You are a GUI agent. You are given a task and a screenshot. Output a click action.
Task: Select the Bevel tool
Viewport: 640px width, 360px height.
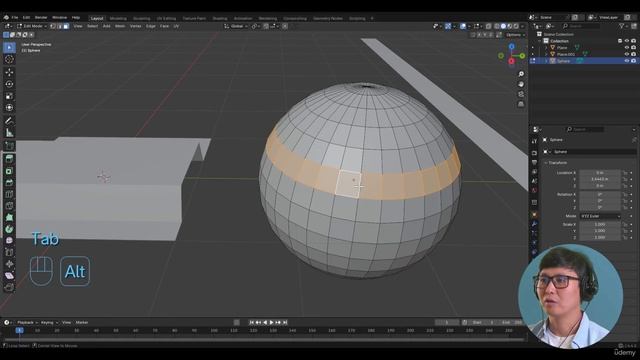pyautogui.click(x=9, y=182)
